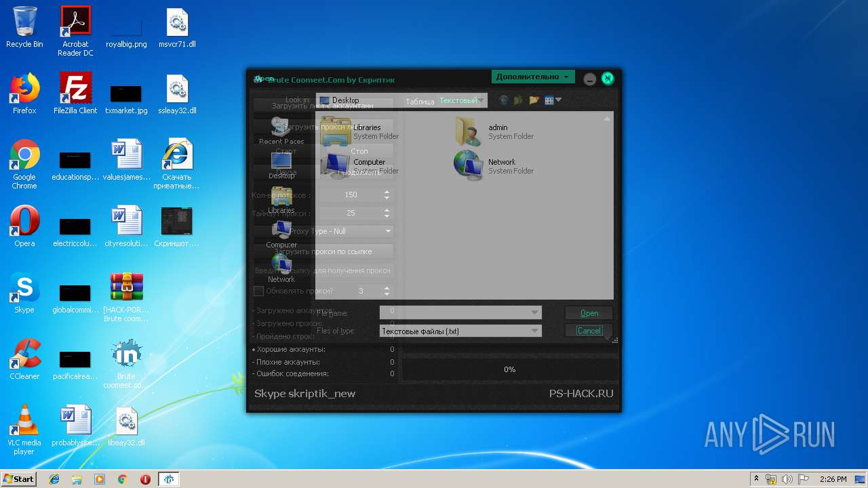Select the admin system folder item

pyautogui.click(x=494, y=131)
